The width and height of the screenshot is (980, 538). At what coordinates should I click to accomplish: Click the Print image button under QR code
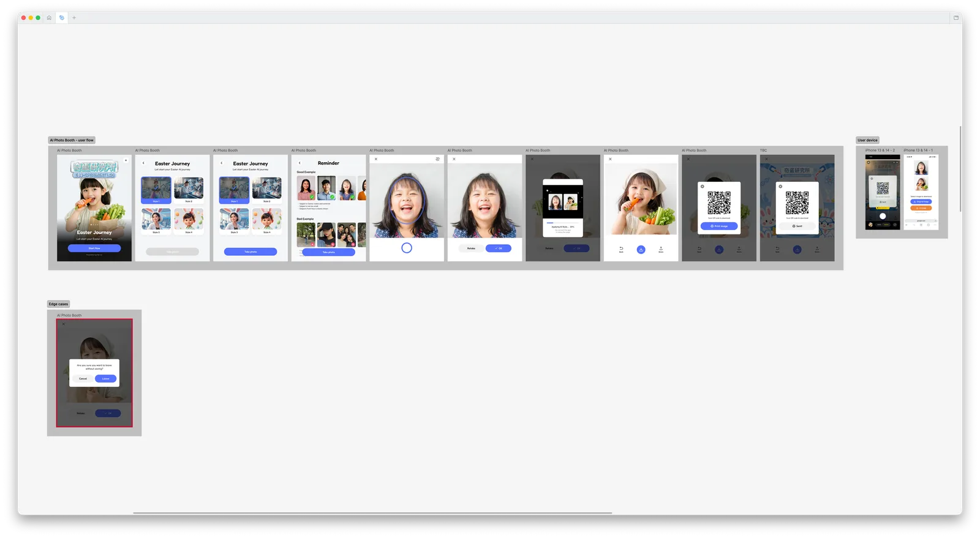(x=719, y=226)
